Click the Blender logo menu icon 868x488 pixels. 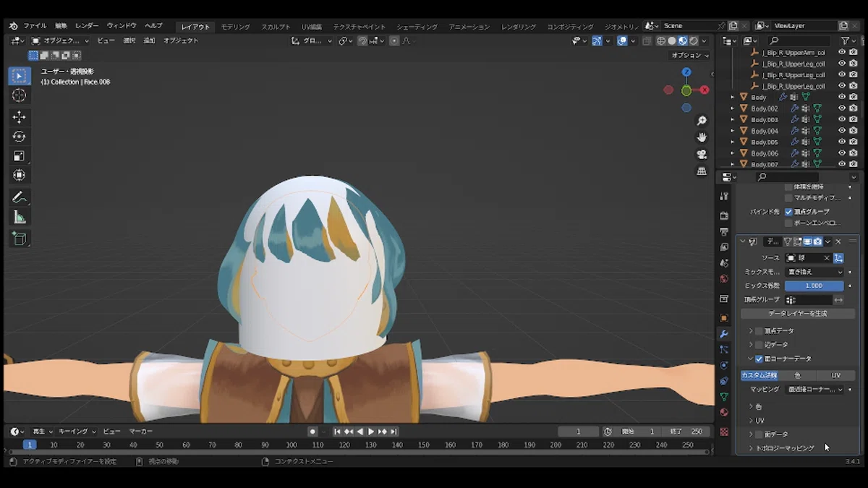click(14, 26)
